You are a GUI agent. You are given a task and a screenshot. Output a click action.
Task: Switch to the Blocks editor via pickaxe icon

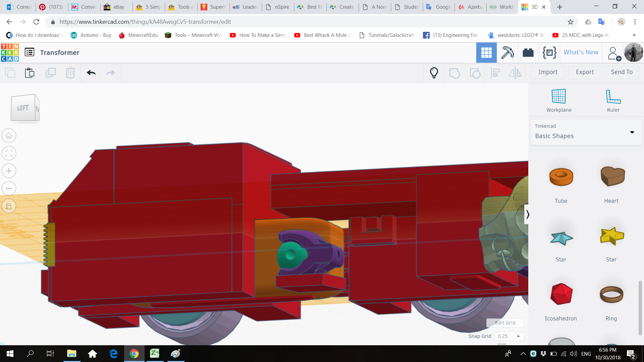coord(507,53)
